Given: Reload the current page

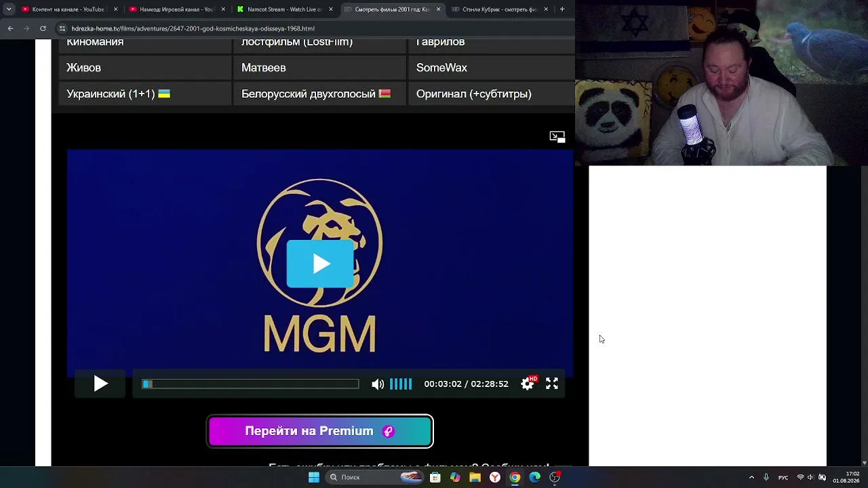Looking at the screenshot, I should point(43,28).
